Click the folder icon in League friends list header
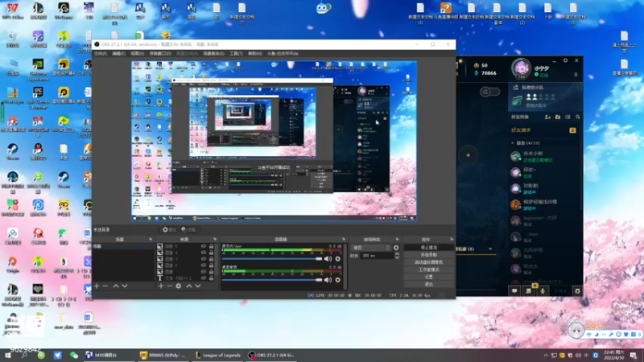644x362 pixels. [558, 117]
